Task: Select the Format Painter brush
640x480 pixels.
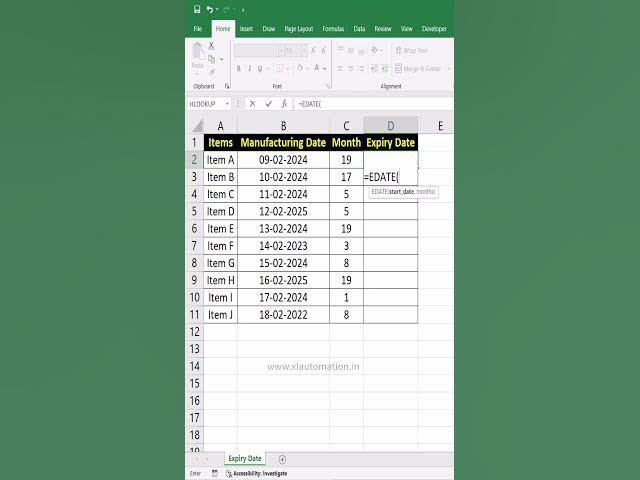Action: tap(211, 72)
